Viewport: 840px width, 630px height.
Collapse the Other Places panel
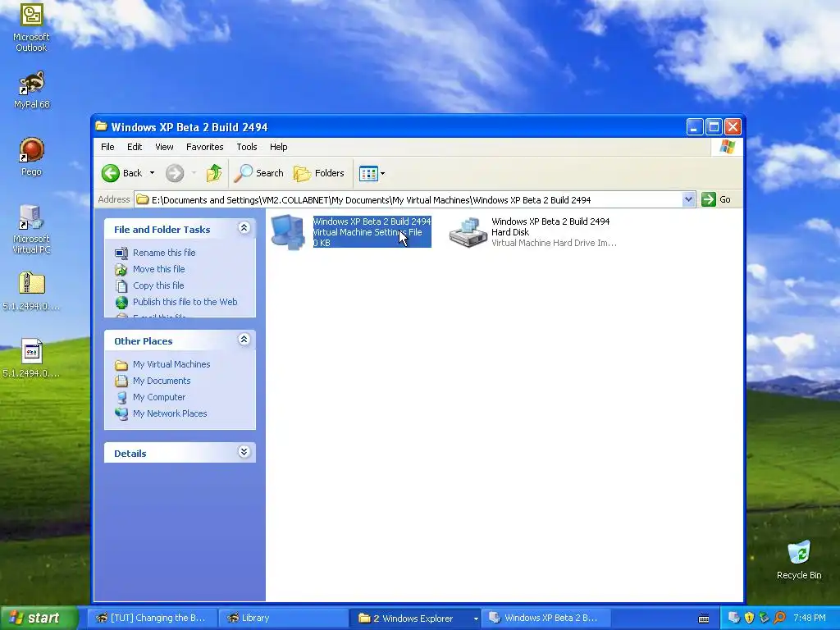244,340
